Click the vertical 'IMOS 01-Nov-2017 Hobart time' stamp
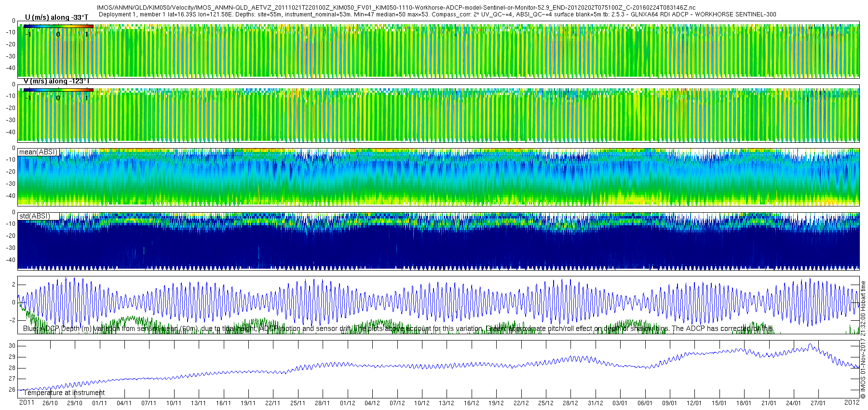Screen dimensions: 868x410 (863, 340)
